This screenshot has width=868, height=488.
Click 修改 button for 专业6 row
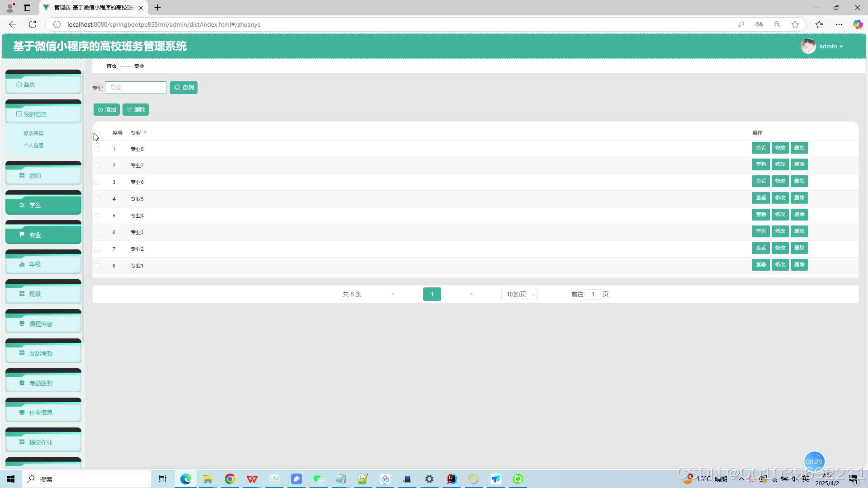click(780, 181)
